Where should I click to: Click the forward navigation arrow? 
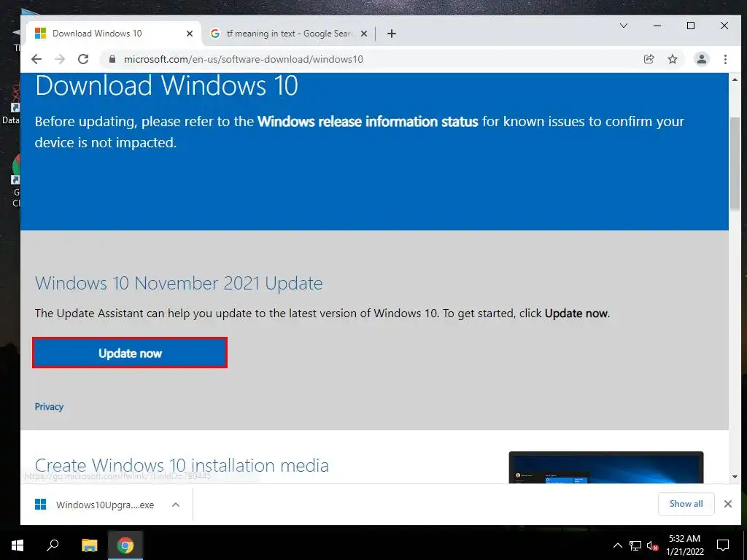coord(60,59)
